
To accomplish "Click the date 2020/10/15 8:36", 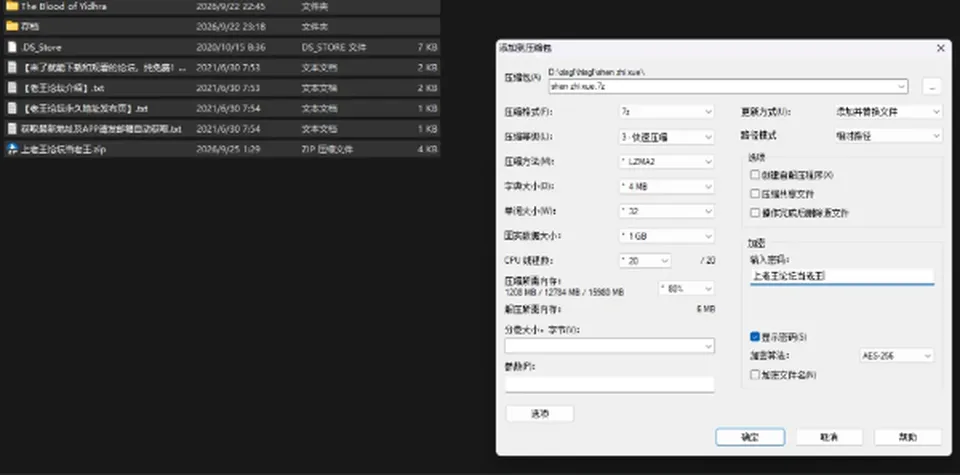I will pyautogui.click(x=231, y=47).
